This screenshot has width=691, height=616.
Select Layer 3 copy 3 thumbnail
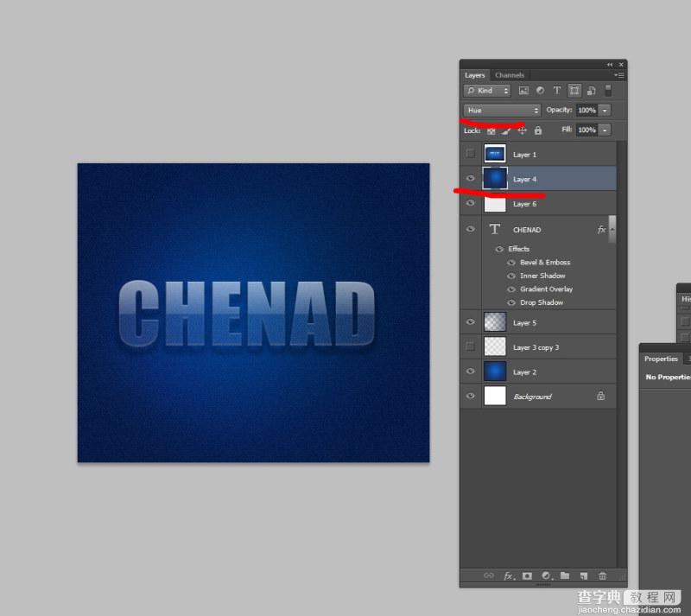point(495,346)
